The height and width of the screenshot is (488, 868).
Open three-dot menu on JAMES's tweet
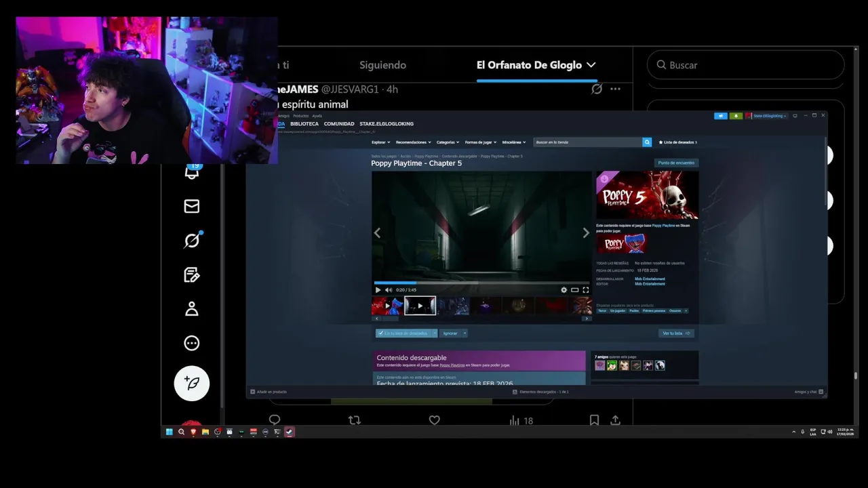[x=615, y=89]
